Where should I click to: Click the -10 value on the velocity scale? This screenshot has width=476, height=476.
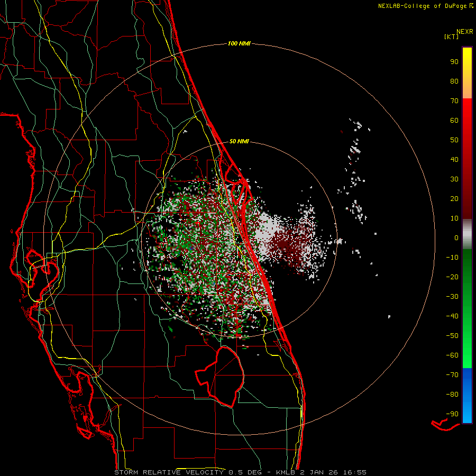452,258
